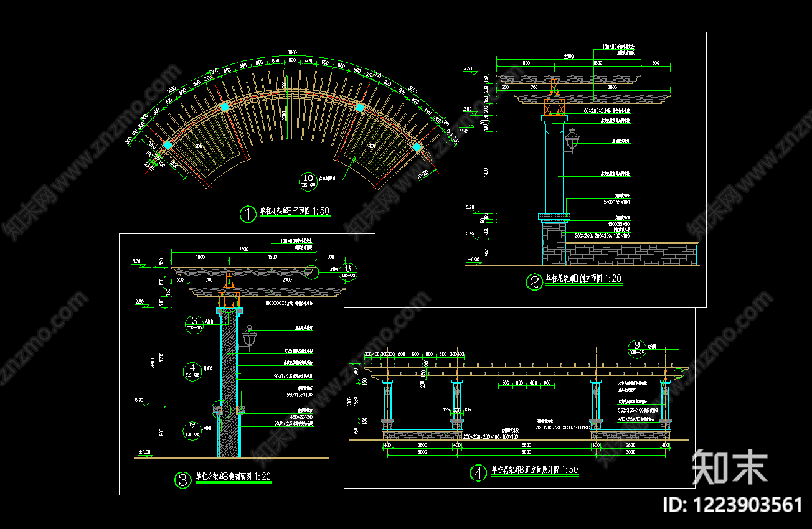Select the small callout bubble 4 beside column
The image size is (812, 529).
click(x=192, y=370)
